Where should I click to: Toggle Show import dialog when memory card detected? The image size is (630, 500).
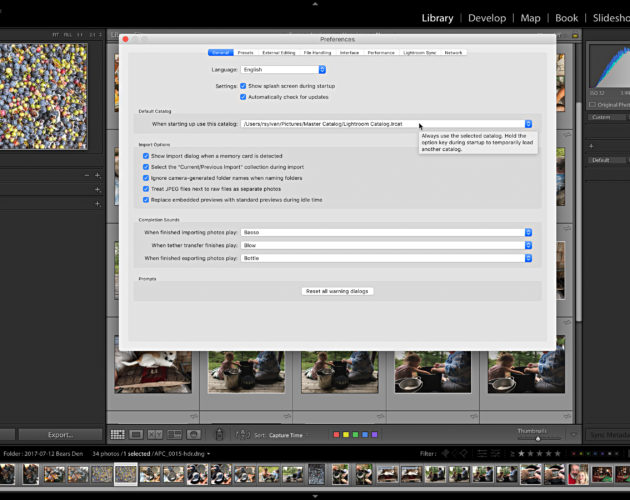click(146, 156)
